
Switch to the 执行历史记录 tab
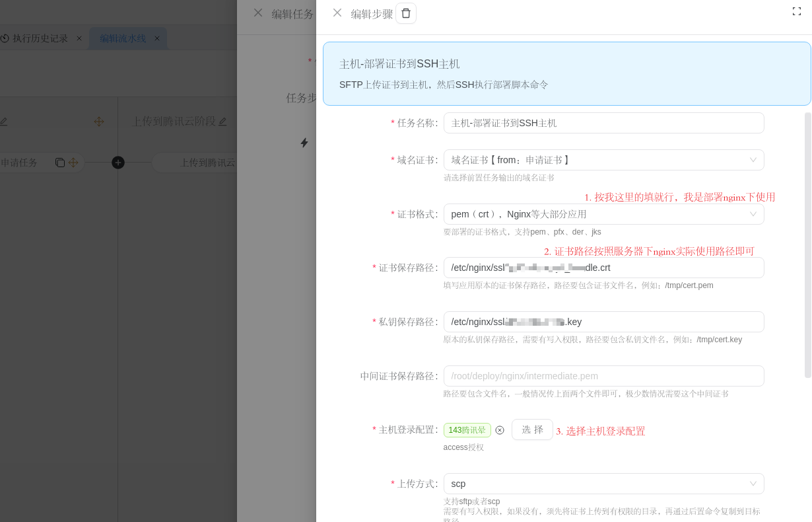point(40,38)
